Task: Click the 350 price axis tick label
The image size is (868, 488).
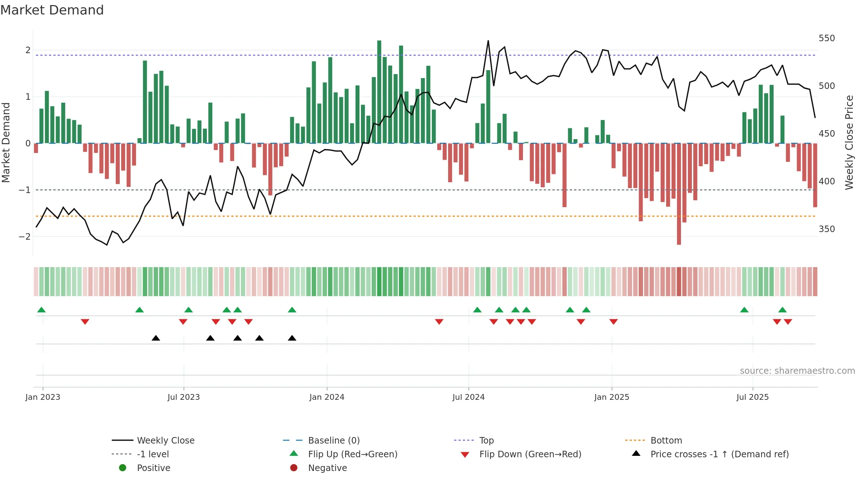Action: tap(827, 229)
